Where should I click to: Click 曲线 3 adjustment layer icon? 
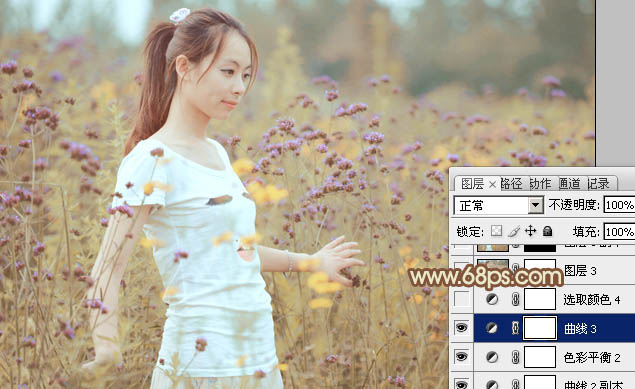(x=492, y=328)
